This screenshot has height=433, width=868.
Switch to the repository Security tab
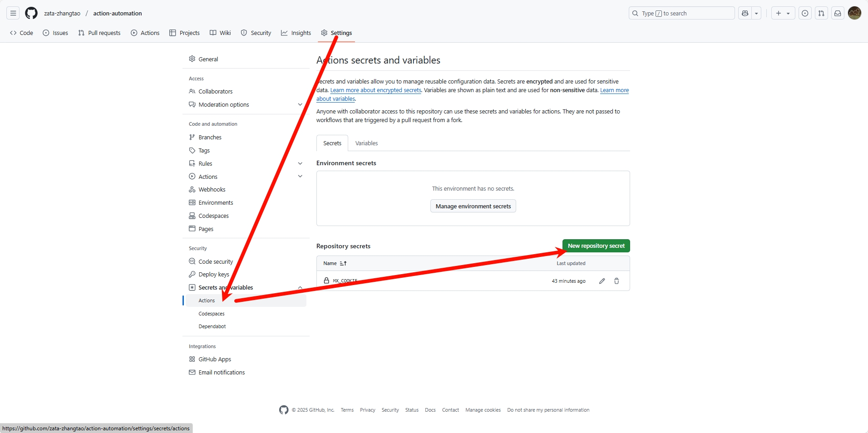[x=256, y=33]
